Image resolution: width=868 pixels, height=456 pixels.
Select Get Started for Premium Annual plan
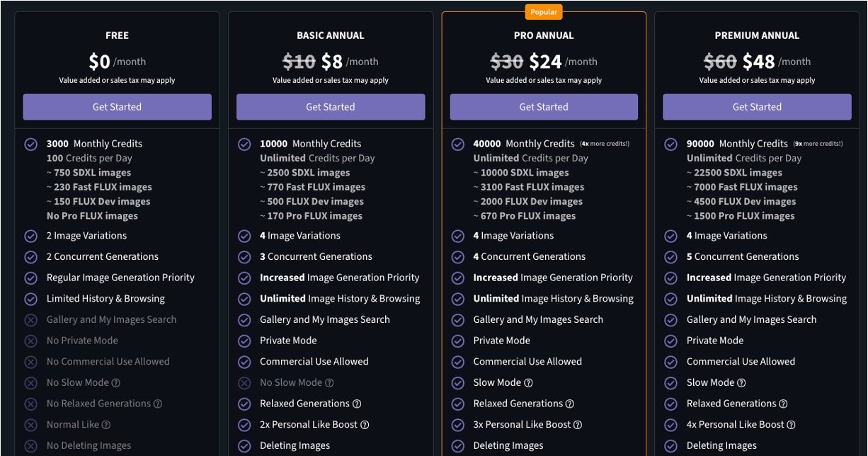tap(757, 107)
